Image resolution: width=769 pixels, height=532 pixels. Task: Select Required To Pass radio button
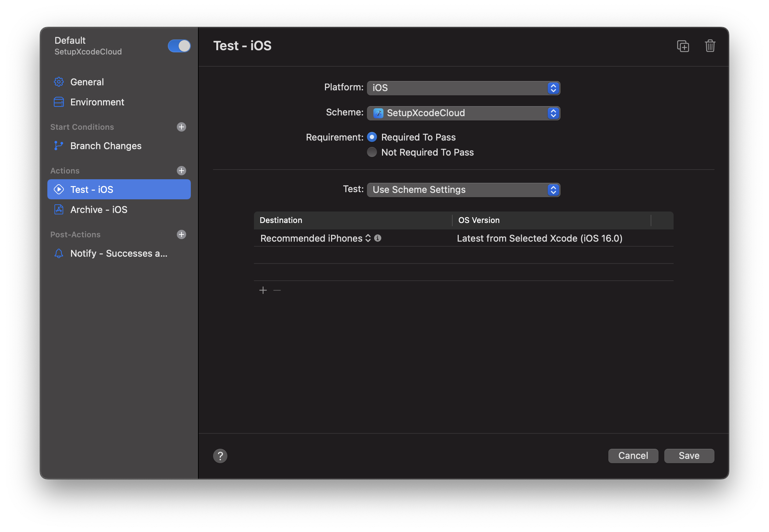pyautogui.click(x=372, y=137)
